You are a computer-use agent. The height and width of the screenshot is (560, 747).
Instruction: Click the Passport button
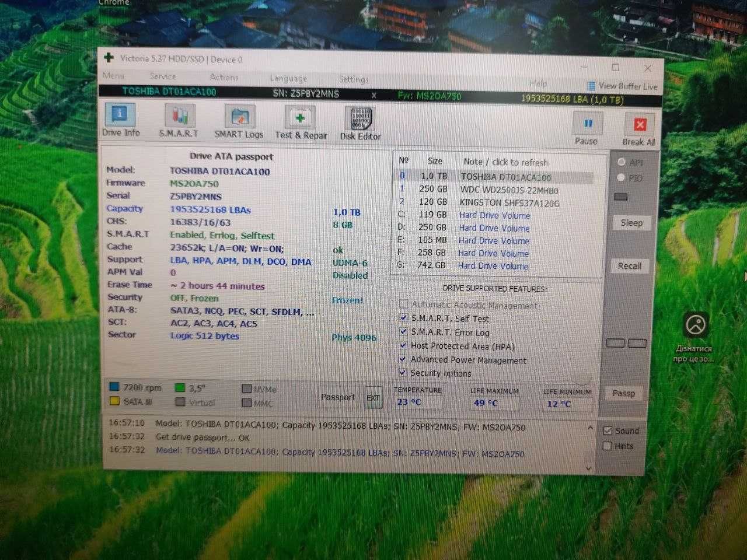click(337, 397)
